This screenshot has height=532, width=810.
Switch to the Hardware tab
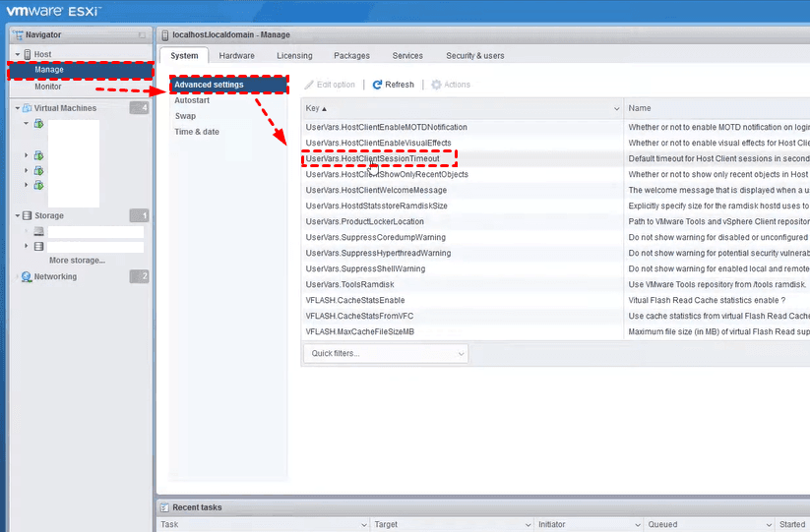point(236,56)
